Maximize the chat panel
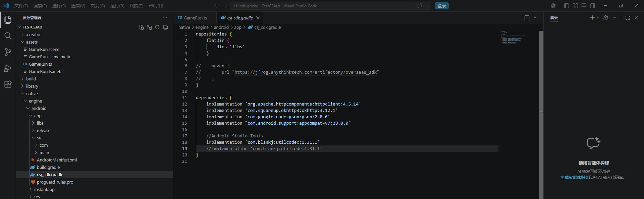Screen dimensions: 644x199 point(628,18)
